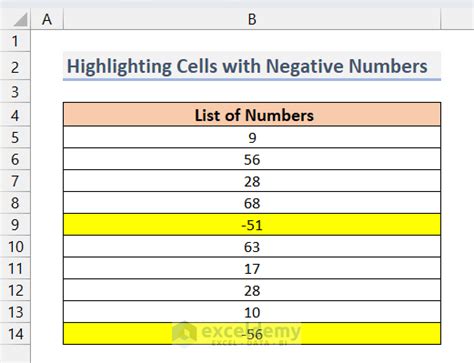474x363 pixels.
Task: Click the Select All corner triangle
Action: coord(20,19)
